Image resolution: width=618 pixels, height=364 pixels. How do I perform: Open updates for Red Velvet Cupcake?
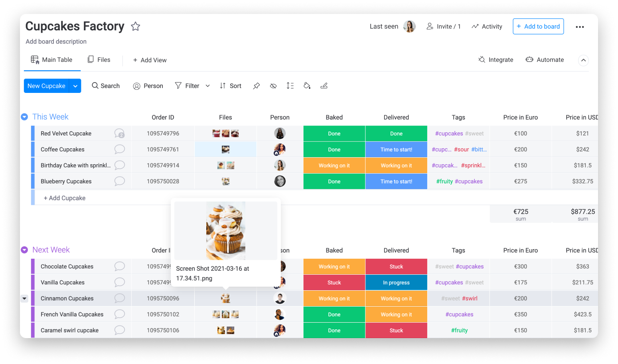[x=120, y=134]
